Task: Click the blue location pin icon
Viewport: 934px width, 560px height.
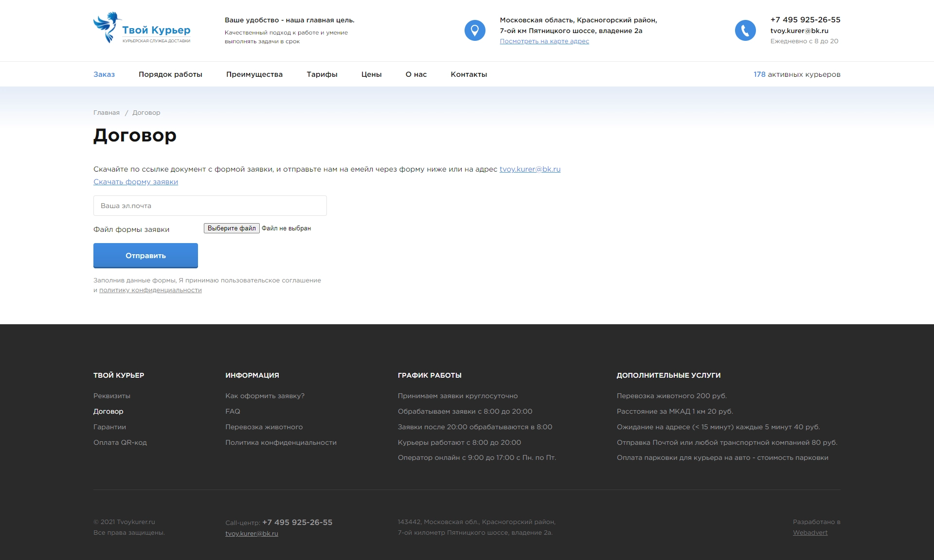Action: pos(475,30)
